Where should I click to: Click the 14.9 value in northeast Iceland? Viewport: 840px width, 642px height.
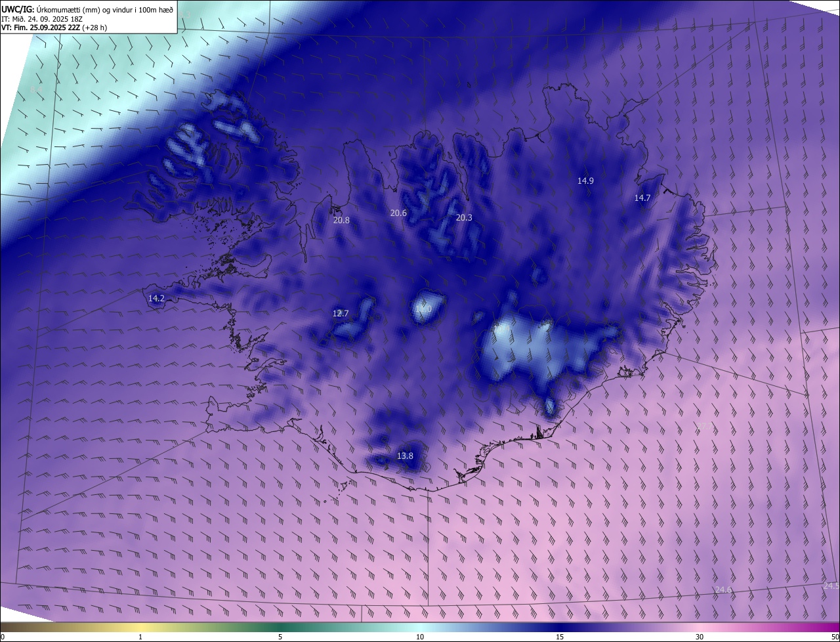pos(585,181)
